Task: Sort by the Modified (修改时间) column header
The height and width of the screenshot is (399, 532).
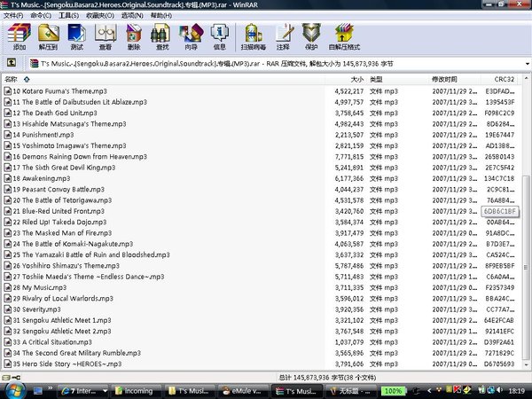Action: 455,80
